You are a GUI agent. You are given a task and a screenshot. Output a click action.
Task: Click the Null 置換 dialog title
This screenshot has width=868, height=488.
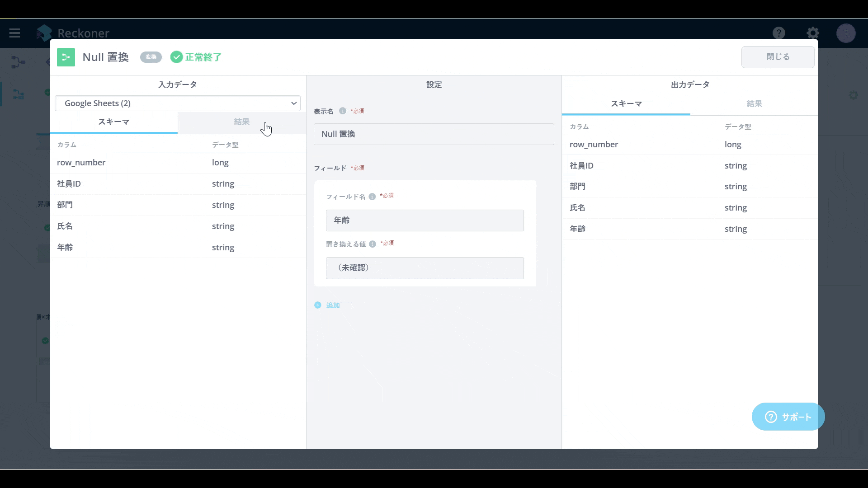pos(106,57)
